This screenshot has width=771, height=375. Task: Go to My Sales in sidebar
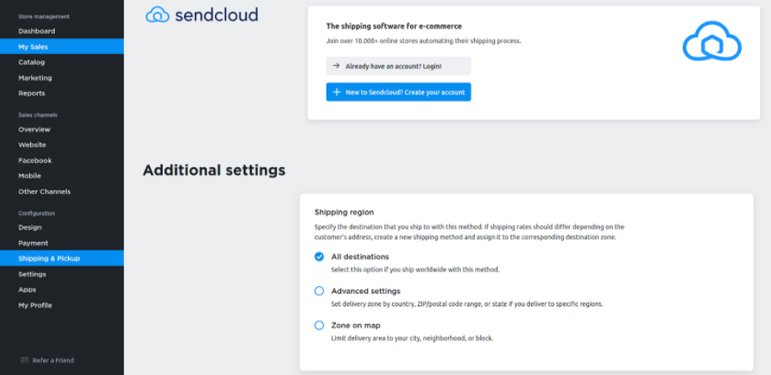pyautogui.click(x=62, y=47)
